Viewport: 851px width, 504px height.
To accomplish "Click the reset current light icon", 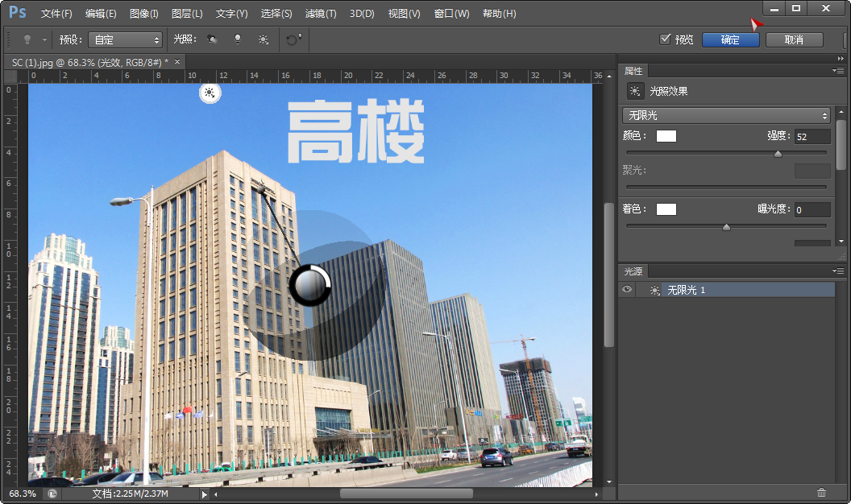I will click(x=293, y=39).
